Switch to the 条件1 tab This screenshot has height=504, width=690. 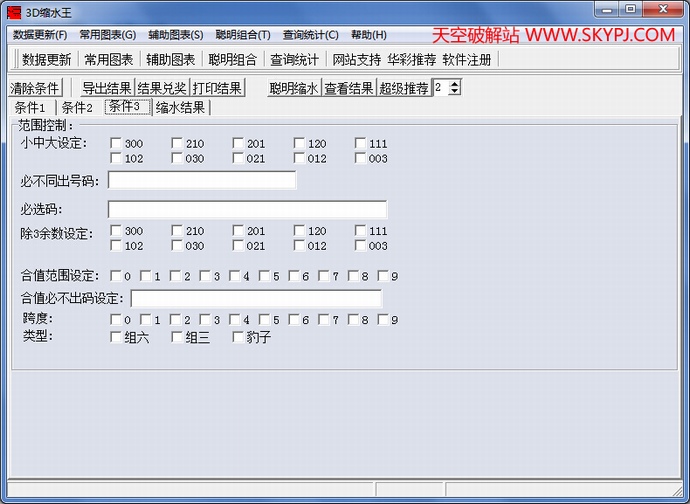29,108
